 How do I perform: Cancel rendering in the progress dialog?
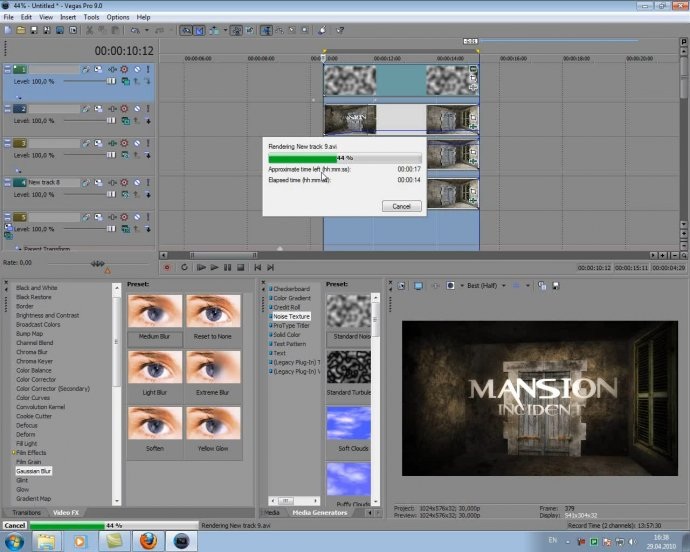pos(401,206)
